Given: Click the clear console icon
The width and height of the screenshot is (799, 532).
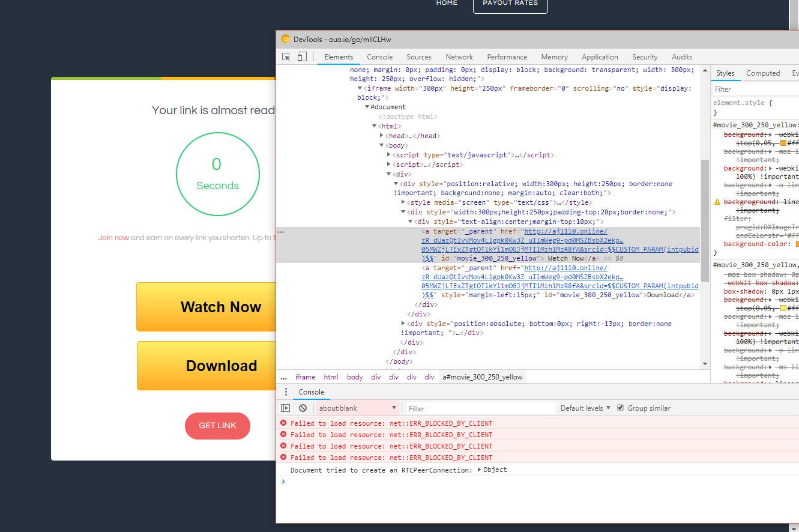Looking at the screenshot, I should tap(303, 408).
